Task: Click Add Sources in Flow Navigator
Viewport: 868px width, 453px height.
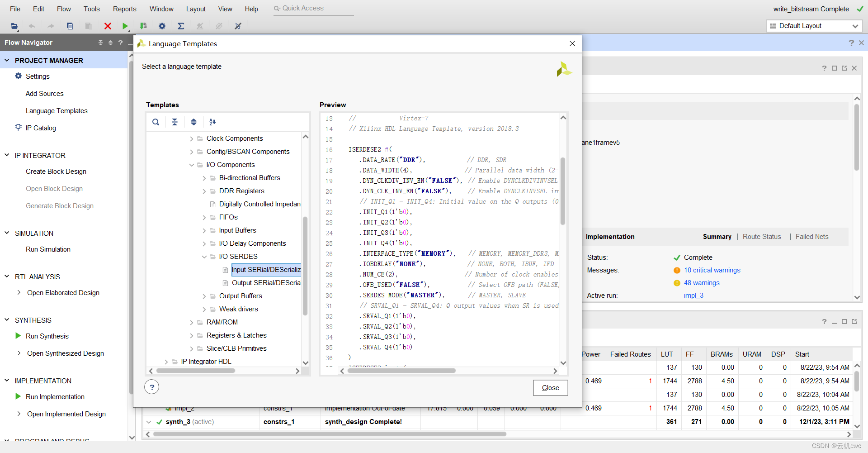Action: [44, 93]
